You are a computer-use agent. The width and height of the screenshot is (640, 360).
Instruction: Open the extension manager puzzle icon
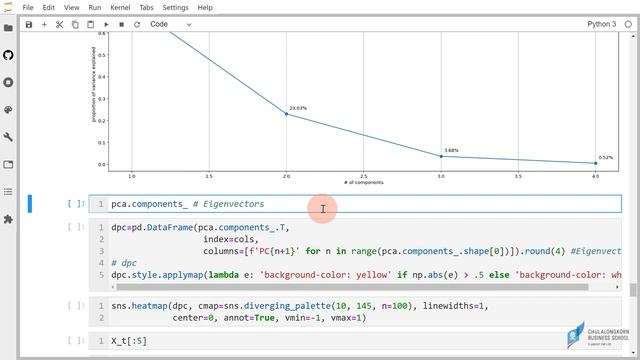pos(8,219)
